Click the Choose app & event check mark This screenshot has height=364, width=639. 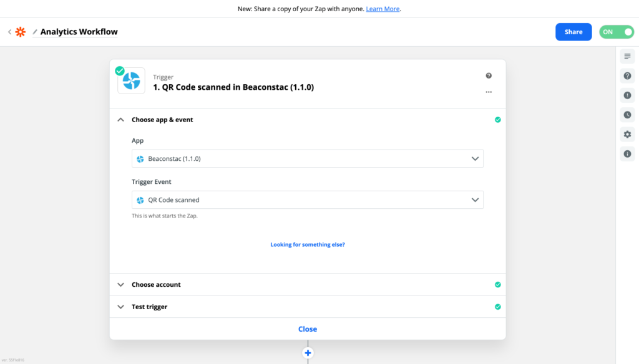[497, 120]
